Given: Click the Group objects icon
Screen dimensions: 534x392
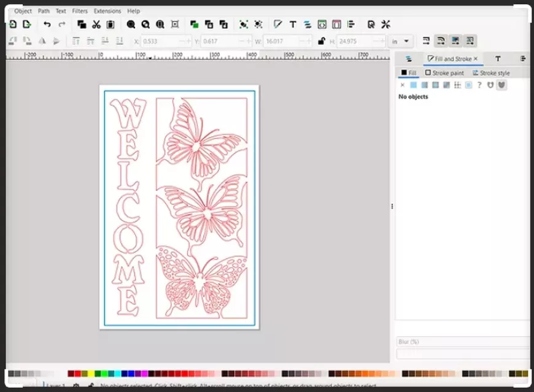Looking at the screenshot, I should (x=244, y=24).
